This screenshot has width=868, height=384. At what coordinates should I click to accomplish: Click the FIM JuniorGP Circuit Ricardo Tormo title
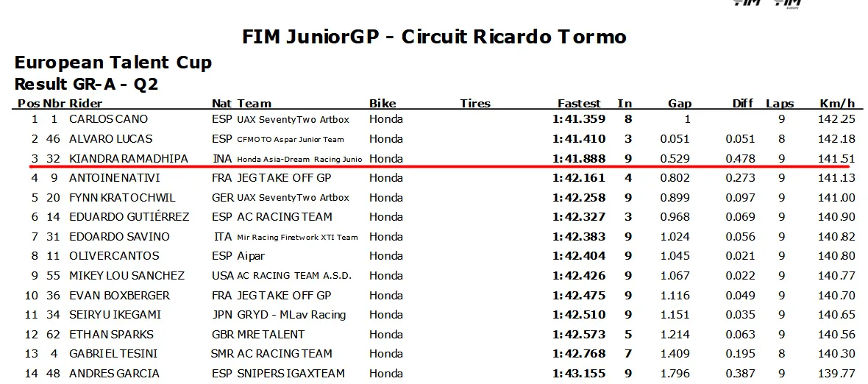click(x=434, y=36)
